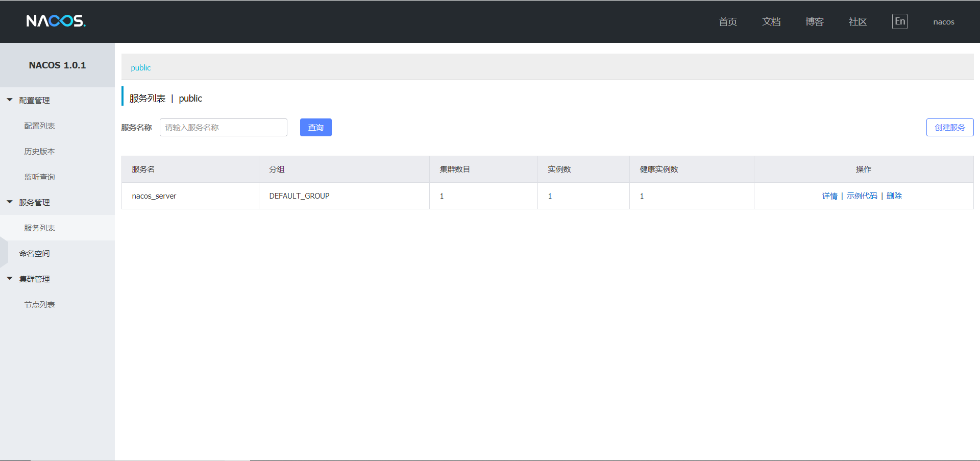This screenshot has height=461, width=980.
Task: Click the 配置管理 menu label
Action: pos(34,100)
